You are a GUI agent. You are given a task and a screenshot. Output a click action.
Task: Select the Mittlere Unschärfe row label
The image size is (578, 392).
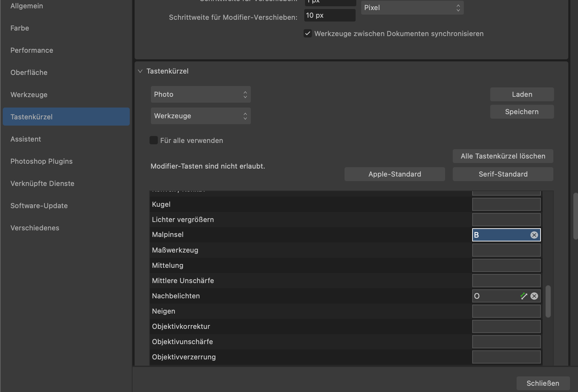[x=183, y=281]
